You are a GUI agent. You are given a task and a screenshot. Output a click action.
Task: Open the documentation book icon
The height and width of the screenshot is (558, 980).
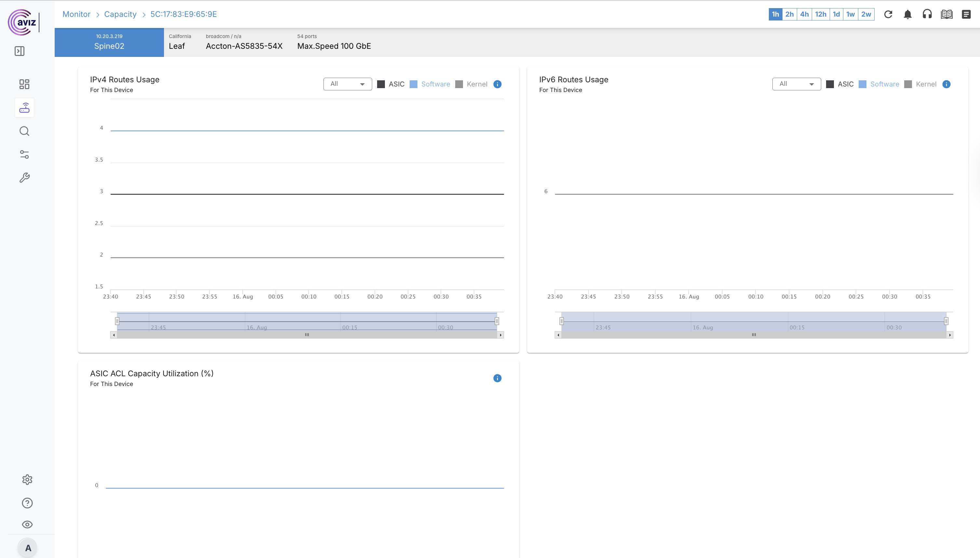pyautogui.click(x=946, y=14)
